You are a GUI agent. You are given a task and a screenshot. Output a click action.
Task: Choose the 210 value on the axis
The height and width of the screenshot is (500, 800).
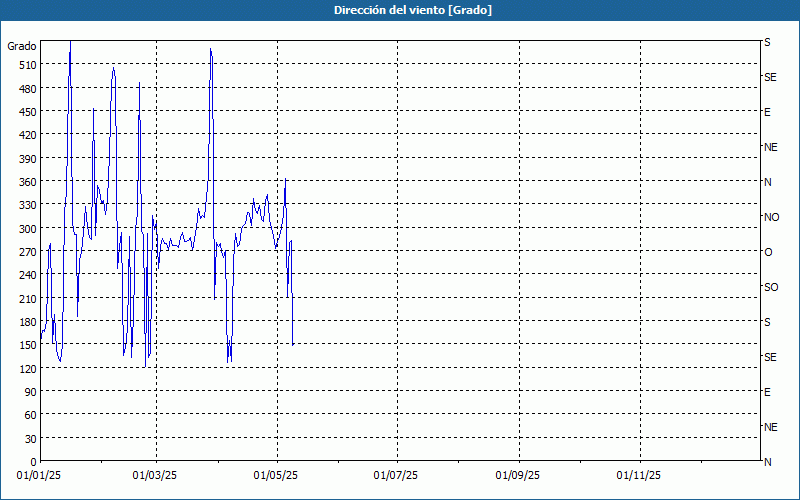28,299
